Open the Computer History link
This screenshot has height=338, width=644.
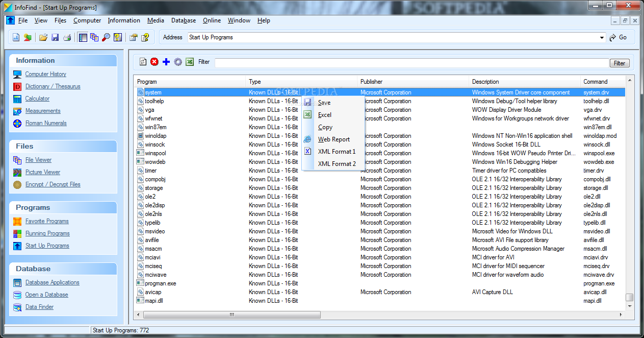tap(46, 74)
